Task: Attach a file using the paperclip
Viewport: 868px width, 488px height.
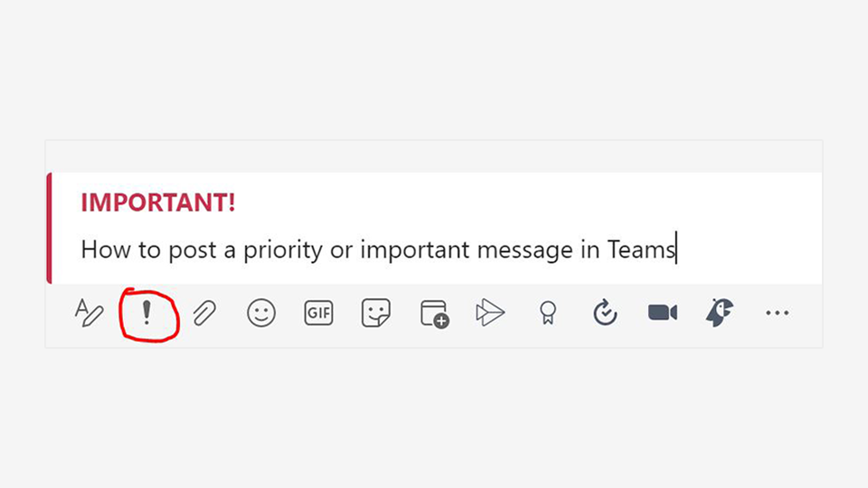Action: (x=204, y=314)
